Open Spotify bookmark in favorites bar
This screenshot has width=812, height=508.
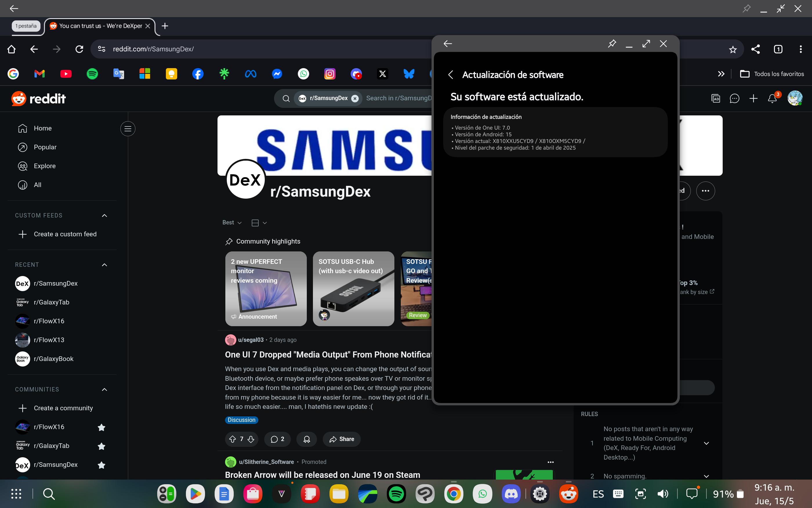pos(92,74)
